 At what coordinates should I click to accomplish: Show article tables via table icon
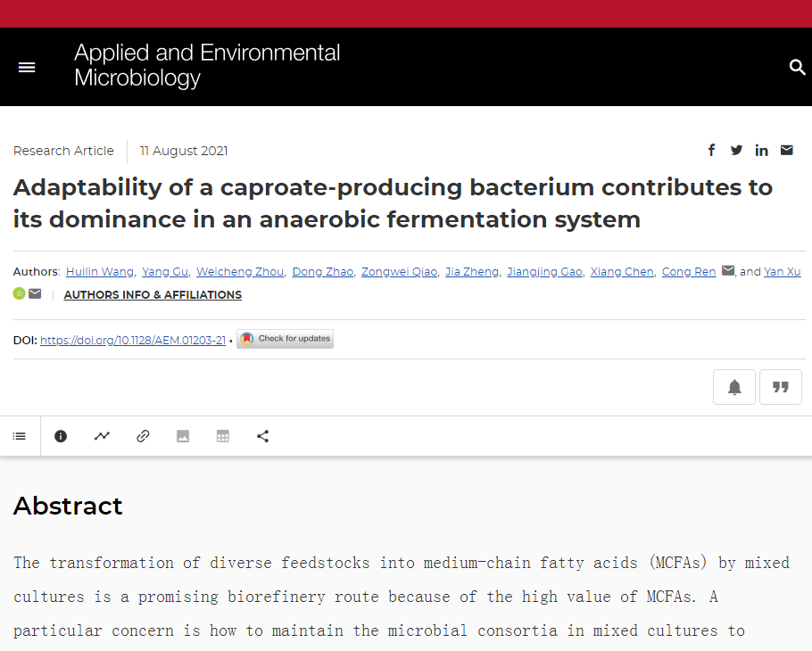223,436
